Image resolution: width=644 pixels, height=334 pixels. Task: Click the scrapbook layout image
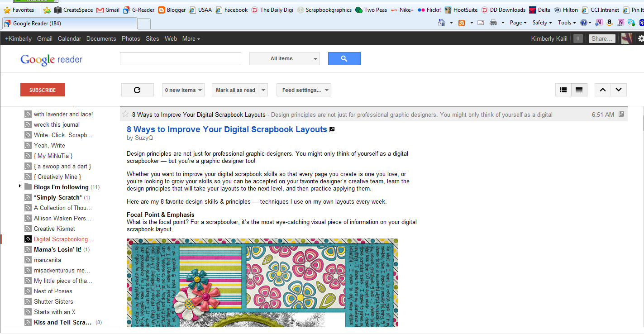pyautogui.click(x=262, y=283)
